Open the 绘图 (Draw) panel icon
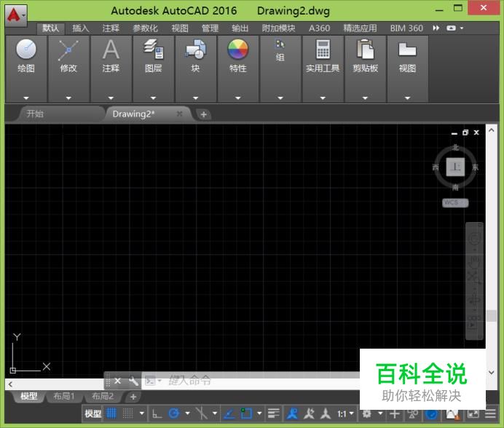Screen dimensions: 504x428 [26, 49]
